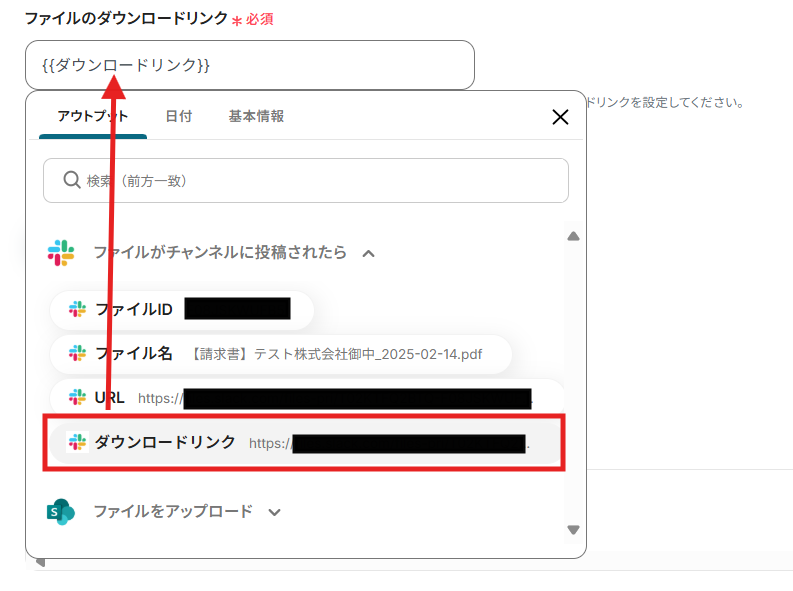Viewport: 793px width, 591px height.
Task: Click the ファイルがチャンネルに投稿されたら heading text
Action: point(220,252)
